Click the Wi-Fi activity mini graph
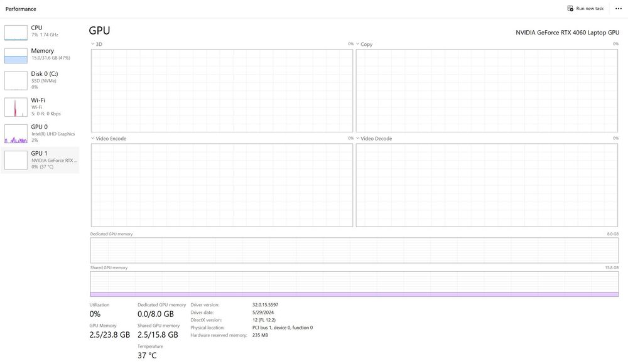 16,107
